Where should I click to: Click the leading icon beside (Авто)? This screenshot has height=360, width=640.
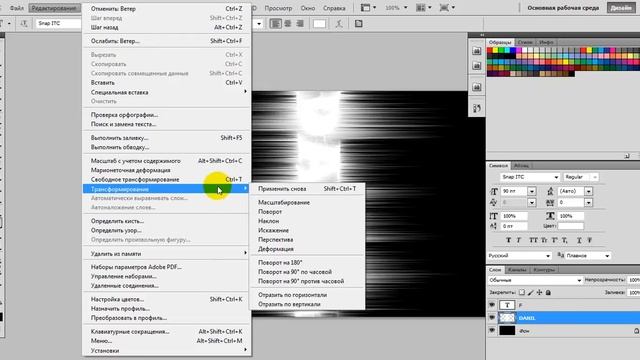[x=550, y=191]
